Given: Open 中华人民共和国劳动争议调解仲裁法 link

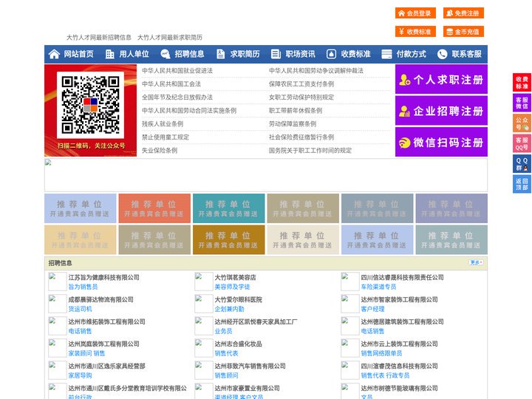Looking at the screenshot, I should pos(316,71).
